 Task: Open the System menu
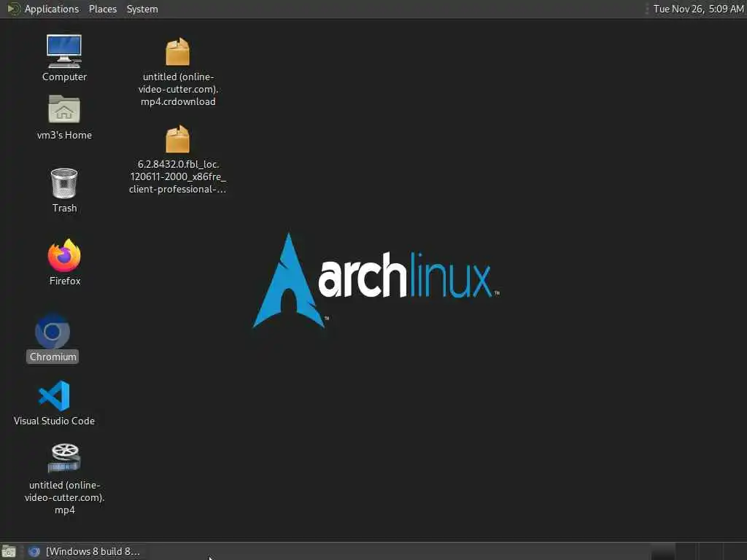tap(142, 9)
